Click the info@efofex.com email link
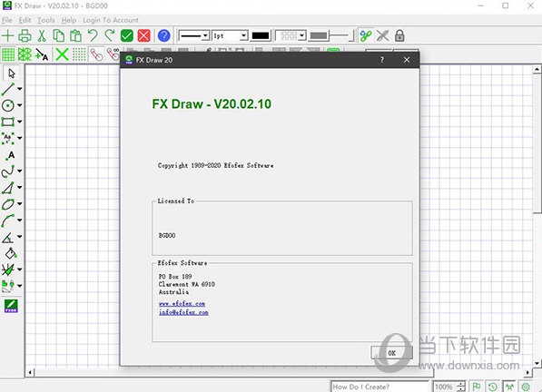This screenshot has width=542, height=392. (x=183, y=312)
